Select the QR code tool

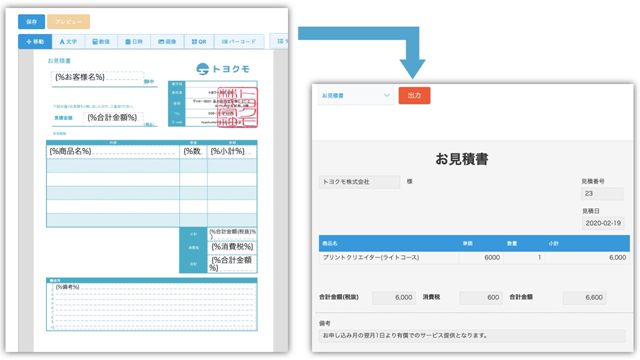click(x=199, y=42)
